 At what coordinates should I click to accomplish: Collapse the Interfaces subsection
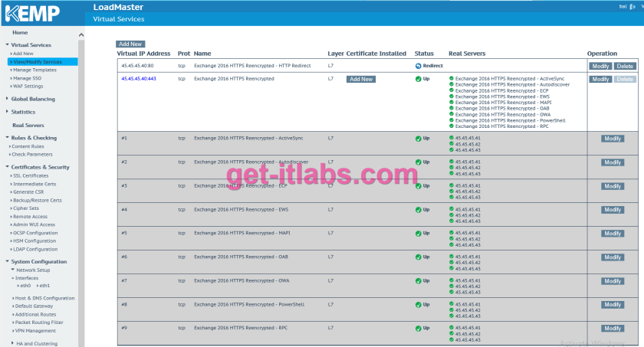coord(13,278)
